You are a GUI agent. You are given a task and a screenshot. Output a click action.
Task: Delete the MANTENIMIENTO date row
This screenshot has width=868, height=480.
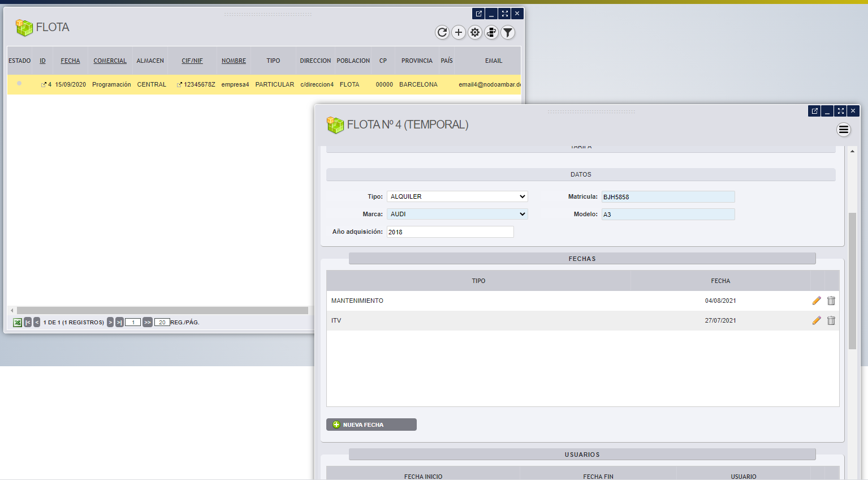[x=831, y=301]
